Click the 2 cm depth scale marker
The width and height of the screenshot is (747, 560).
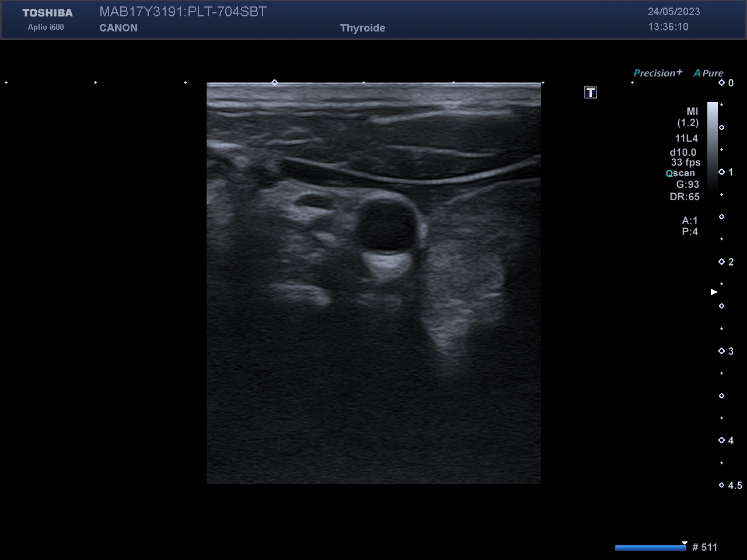pos(722,262)
